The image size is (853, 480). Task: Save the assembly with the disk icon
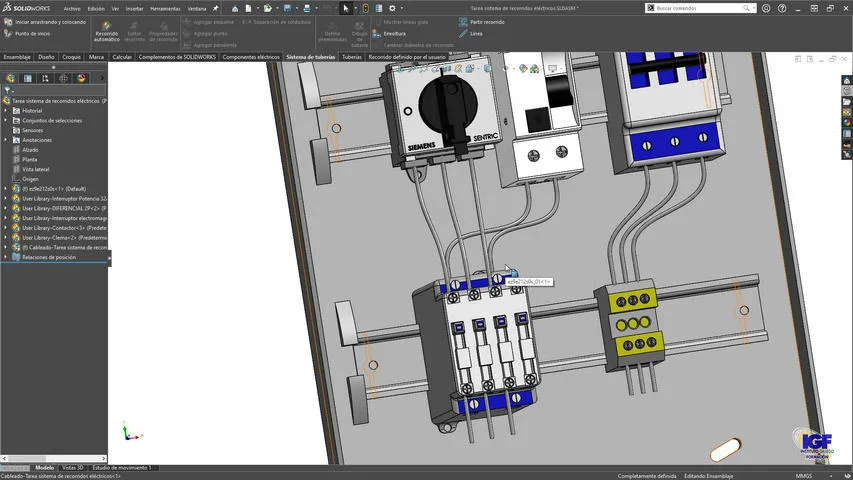[287, 8]
